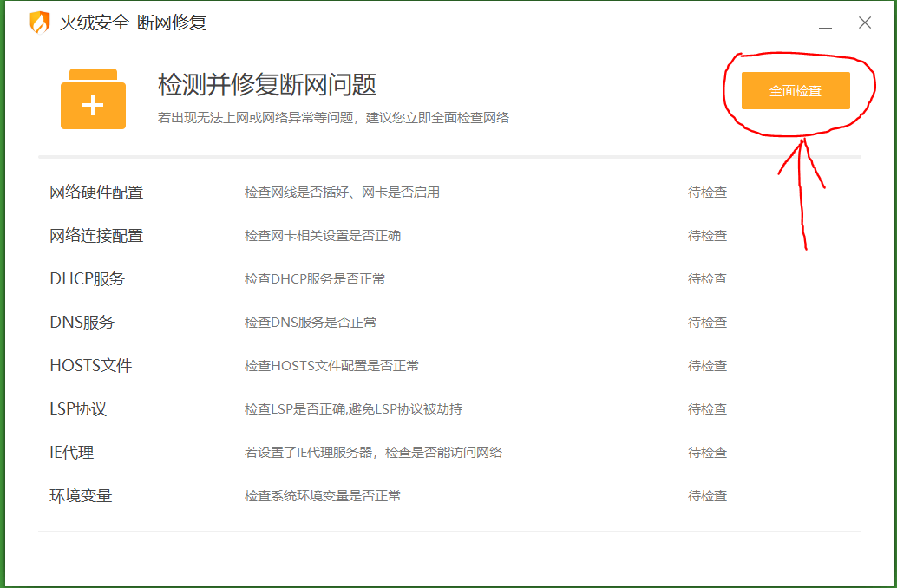
Task: Click the orange 全面检查 button
Action: pos(796,90)
